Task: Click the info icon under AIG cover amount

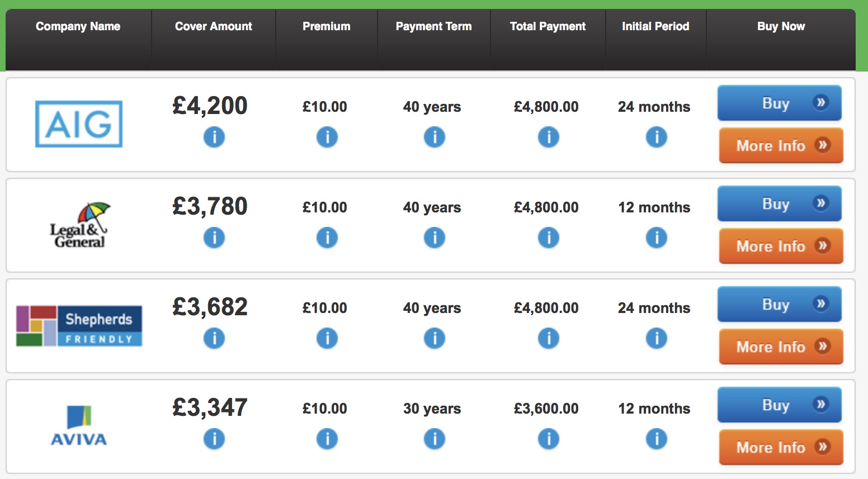Action: coord(214,137)
